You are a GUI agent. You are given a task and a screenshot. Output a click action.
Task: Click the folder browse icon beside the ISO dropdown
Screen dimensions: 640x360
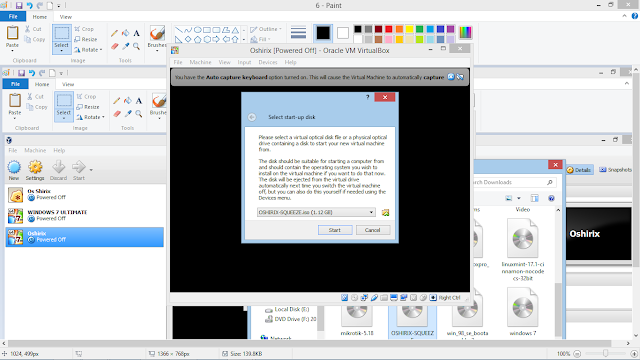click(x=385, y=212)
